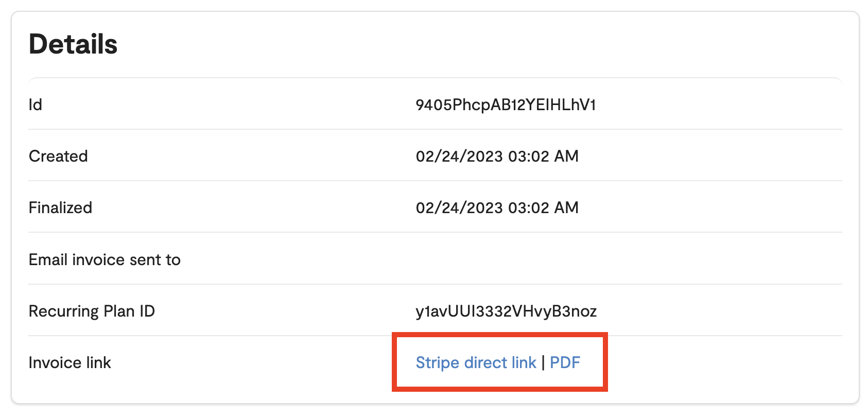Select the 02/24/2023 date in Finalized row
The image size is (868, 417).
459,207
